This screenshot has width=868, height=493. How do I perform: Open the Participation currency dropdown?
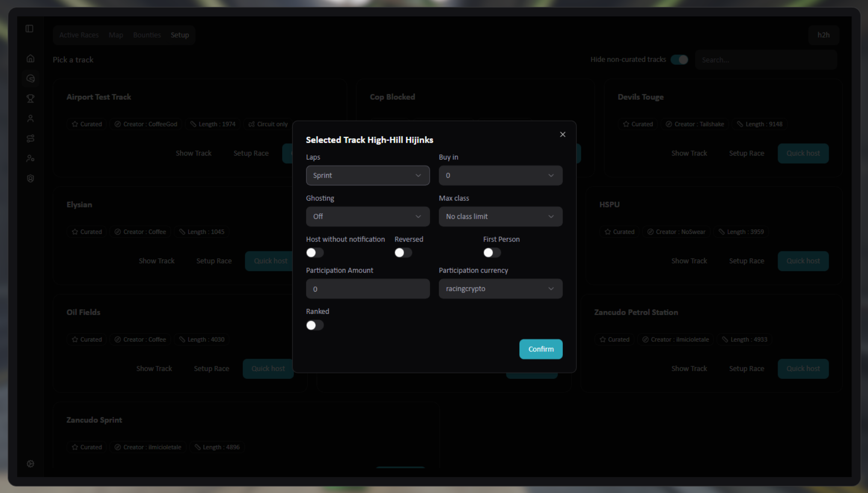(x=500, y=289)
